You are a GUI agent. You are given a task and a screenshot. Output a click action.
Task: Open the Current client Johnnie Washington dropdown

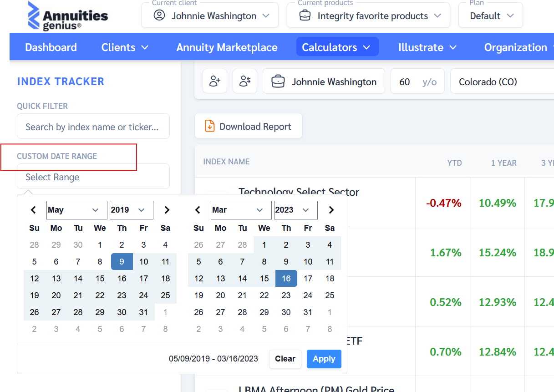tap(210, 15)
